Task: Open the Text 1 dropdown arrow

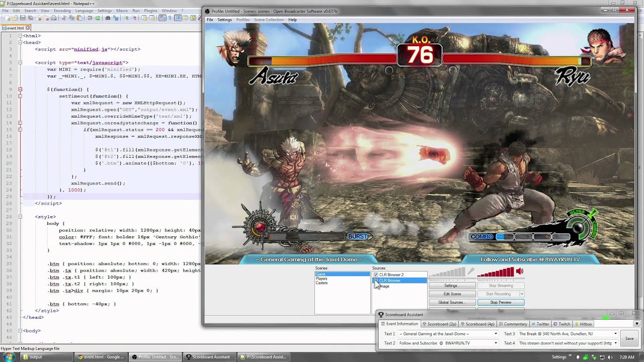Action: [x=496, y=334]
